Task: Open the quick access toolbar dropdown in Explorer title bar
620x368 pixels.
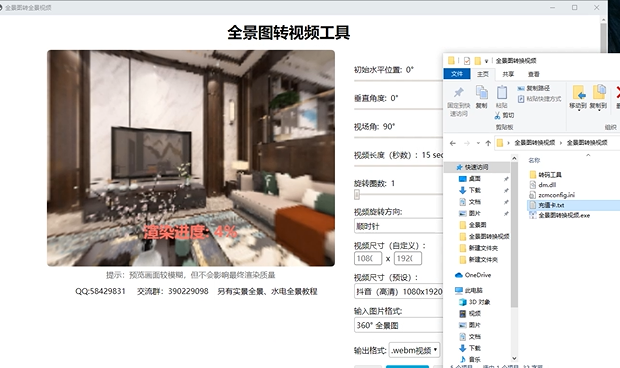Action: point(486,61)
